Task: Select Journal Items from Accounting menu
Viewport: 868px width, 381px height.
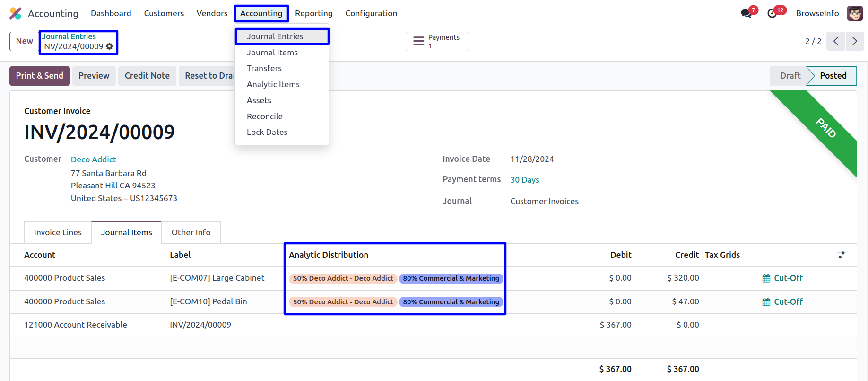Action: click(272, 53)
